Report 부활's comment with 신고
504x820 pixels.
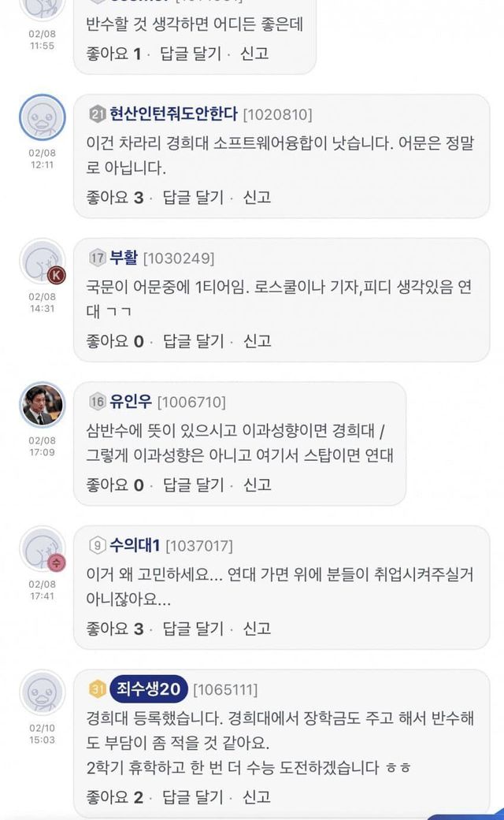(258, 341)
